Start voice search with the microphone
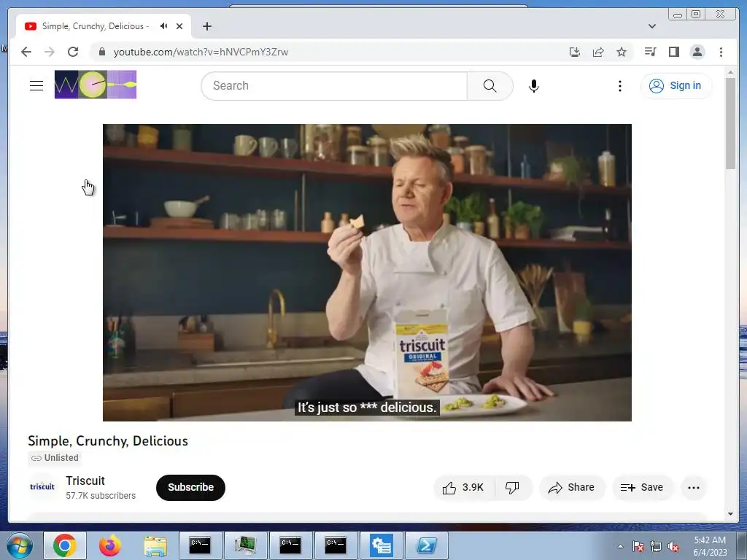Screen dimensions: 747x560 point(534,86)
